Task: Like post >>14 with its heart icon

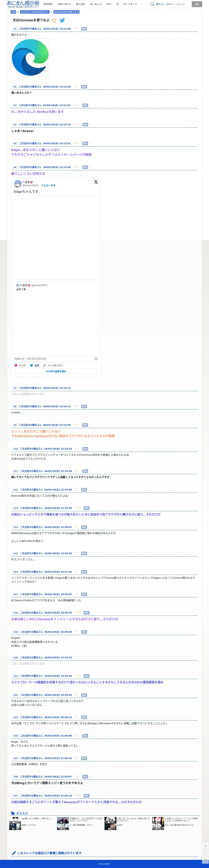Action: pos(76,527)
